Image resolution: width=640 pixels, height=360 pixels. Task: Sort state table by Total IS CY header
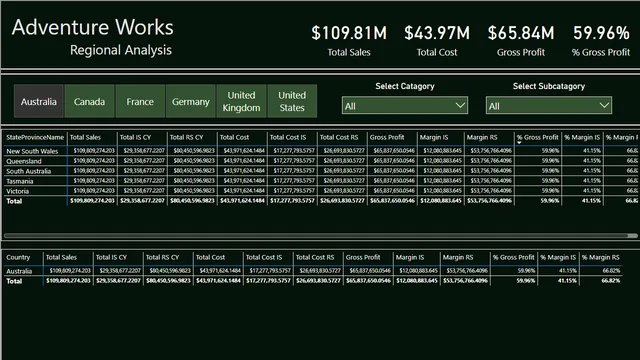(x=136, y=138)
